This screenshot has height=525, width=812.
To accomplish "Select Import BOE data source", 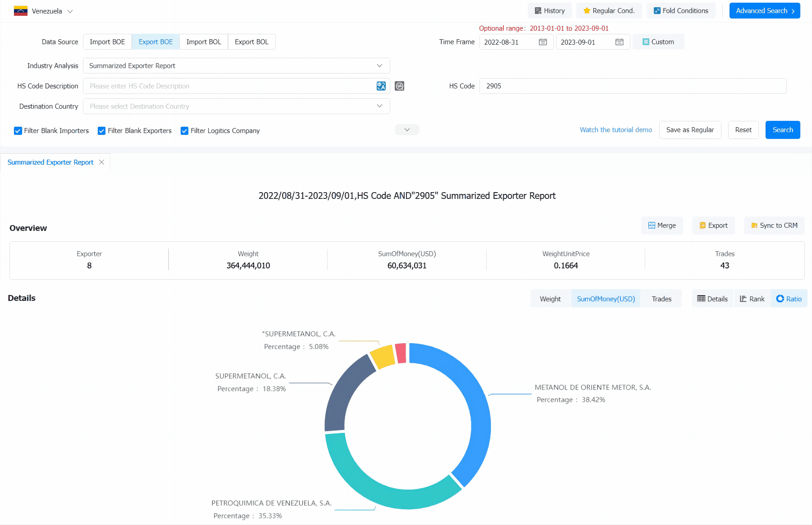I will (x=107, y=42).
